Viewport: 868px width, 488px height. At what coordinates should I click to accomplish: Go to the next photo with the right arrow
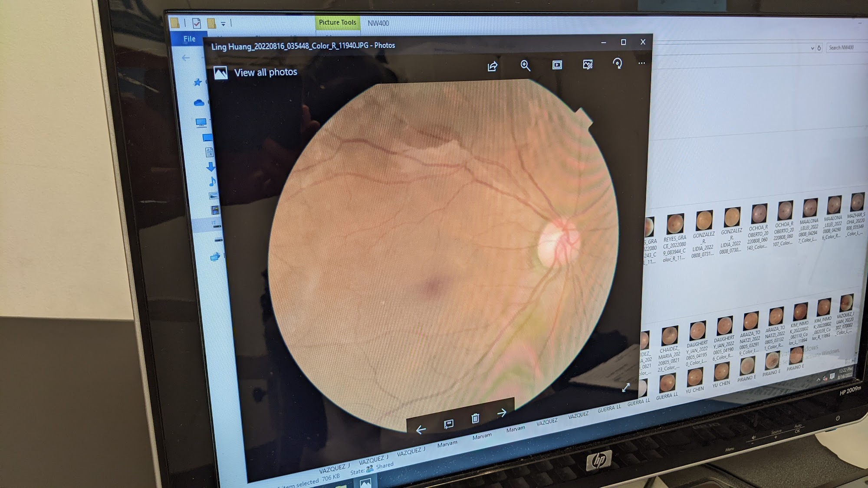tap(502, 413)
